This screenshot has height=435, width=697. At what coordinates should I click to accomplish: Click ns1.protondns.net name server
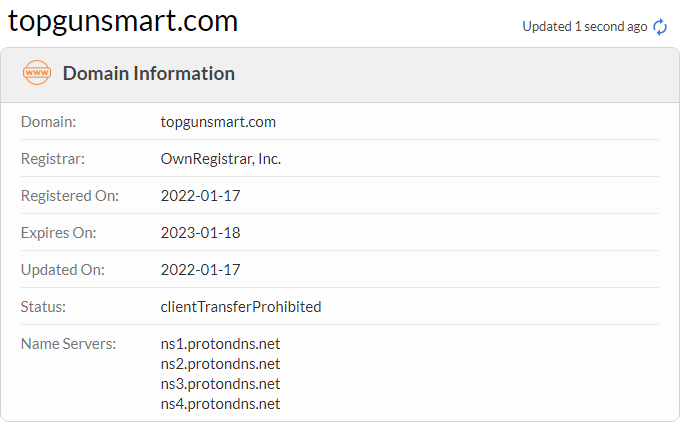click(220, 344)
